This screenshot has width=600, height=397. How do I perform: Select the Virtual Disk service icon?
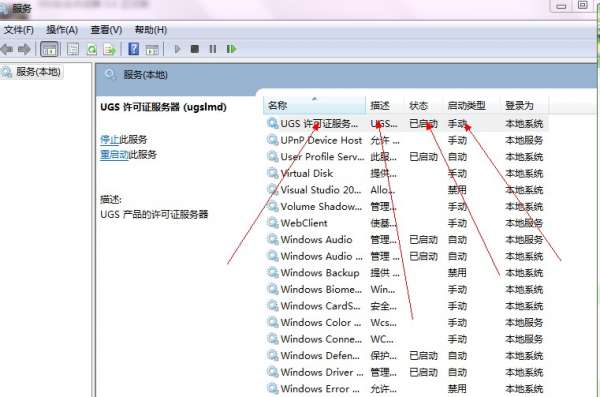(272, 173)
